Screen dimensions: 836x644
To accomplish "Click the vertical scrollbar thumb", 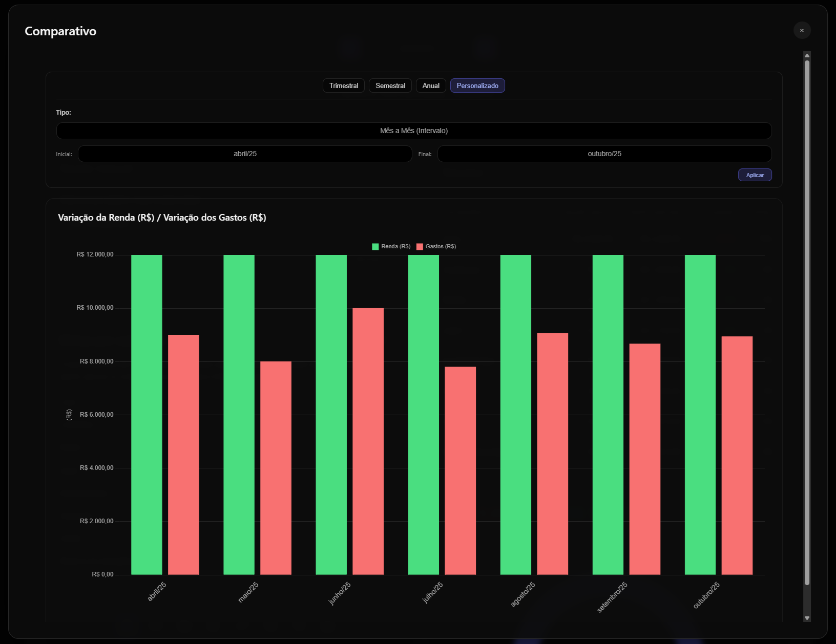I will (x=807, y=323).
